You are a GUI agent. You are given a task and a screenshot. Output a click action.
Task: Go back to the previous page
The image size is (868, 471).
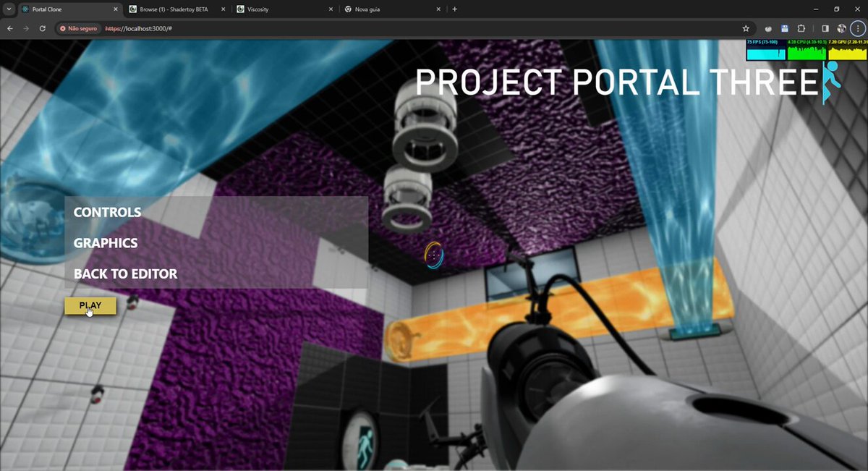pyautogui.click(x=10, y=28)
